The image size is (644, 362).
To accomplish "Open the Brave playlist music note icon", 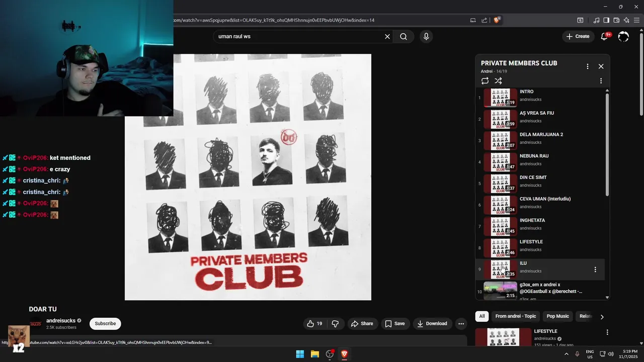I will coord(596,20).
